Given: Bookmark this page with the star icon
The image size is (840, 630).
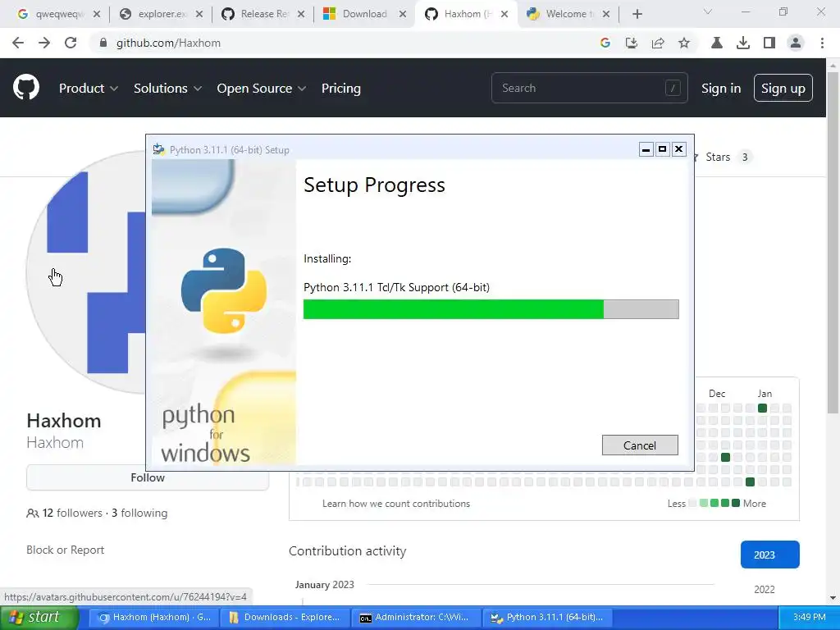Looking at the screenshot, I should tap(684, 43).
